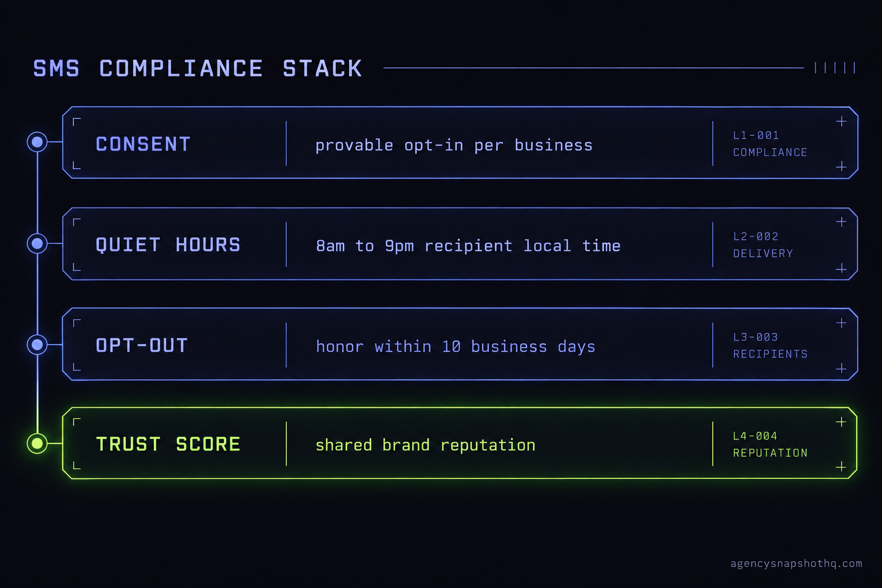Image resolution: width=882 pixels, height=588 pixels.
Task: Click the L1-001 code label
Action: (756, 136)
